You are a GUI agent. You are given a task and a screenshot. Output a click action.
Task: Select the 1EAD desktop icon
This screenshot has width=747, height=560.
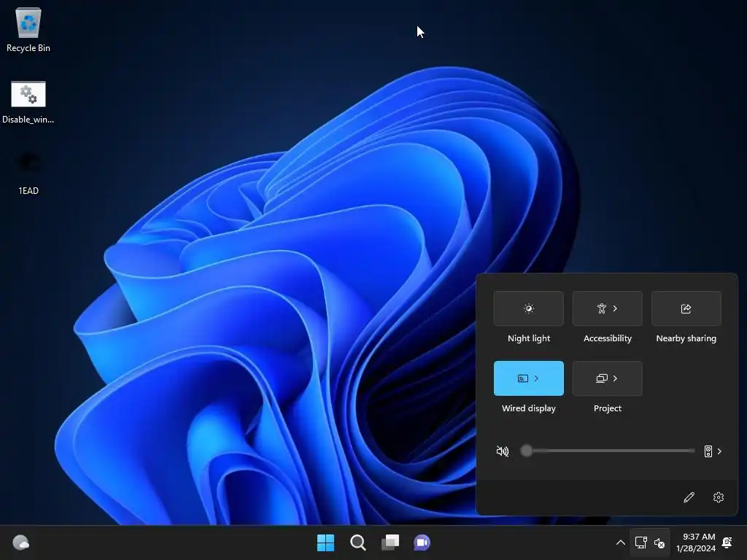coord(28,174)
